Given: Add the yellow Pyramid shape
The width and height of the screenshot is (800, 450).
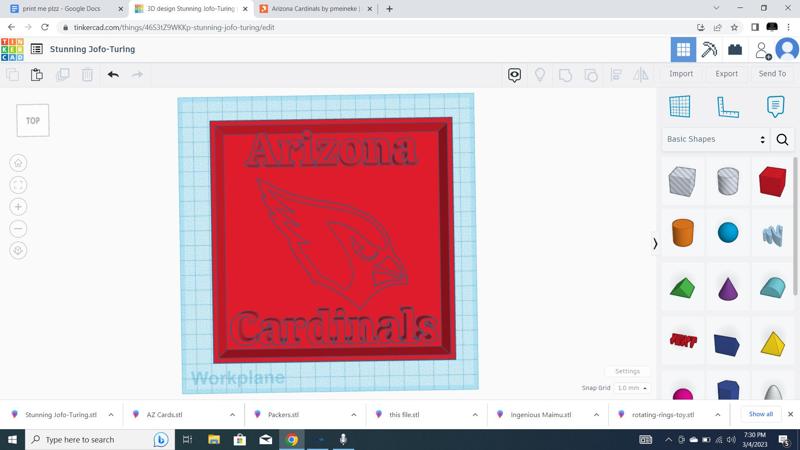Looking at the screenshot, I should point(772,343).
